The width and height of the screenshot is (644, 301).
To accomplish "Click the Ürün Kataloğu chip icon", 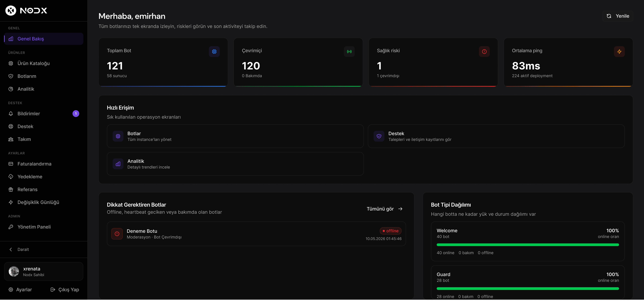I will click(x=11, y=64).
